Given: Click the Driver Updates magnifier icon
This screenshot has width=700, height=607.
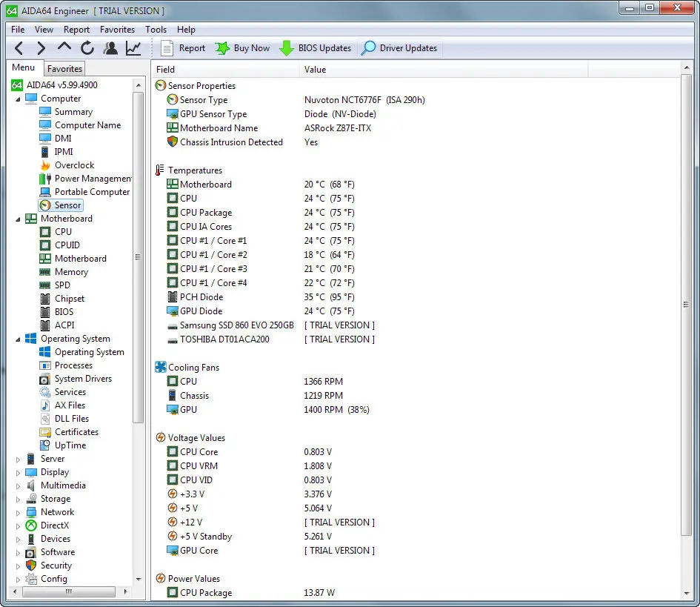Looking at the screenshot, I should click(368, 47).
